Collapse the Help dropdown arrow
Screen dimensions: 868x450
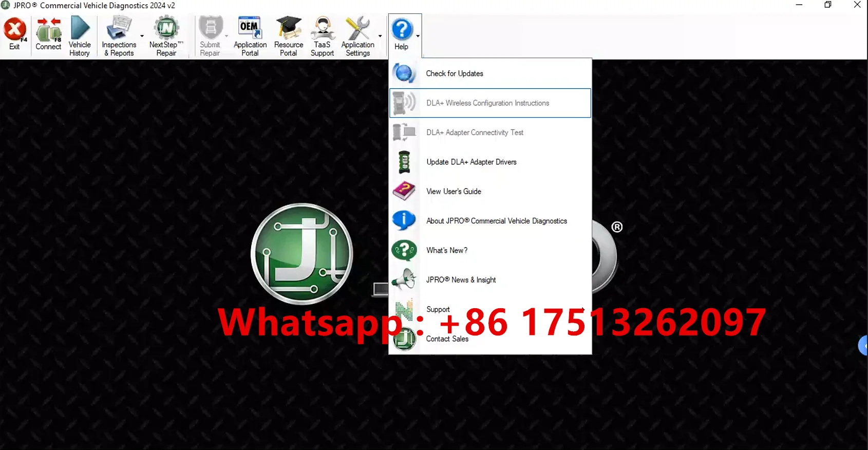point(418,36)
